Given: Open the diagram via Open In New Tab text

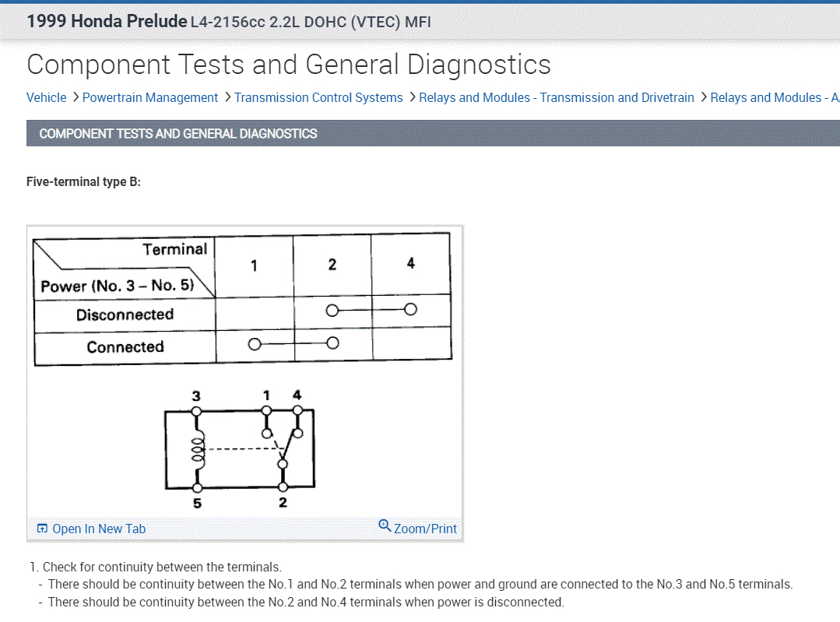Looking at the screenshot, I should [99, 529].
